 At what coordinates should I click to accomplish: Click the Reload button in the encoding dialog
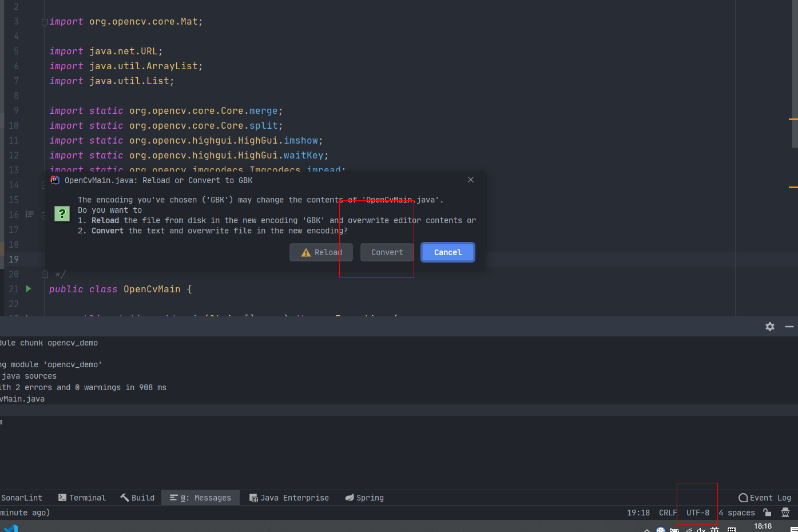(321, 252)
